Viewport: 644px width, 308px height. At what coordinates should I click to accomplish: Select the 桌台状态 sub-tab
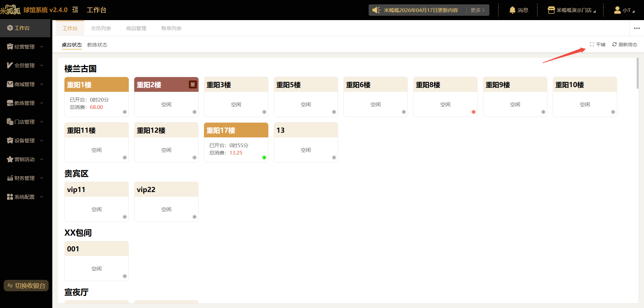pos(72,45)
